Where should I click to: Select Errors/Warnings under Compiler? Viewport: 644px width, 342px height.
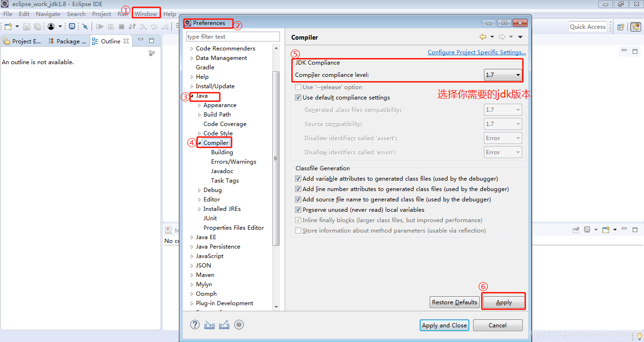[x=234, y=162]
